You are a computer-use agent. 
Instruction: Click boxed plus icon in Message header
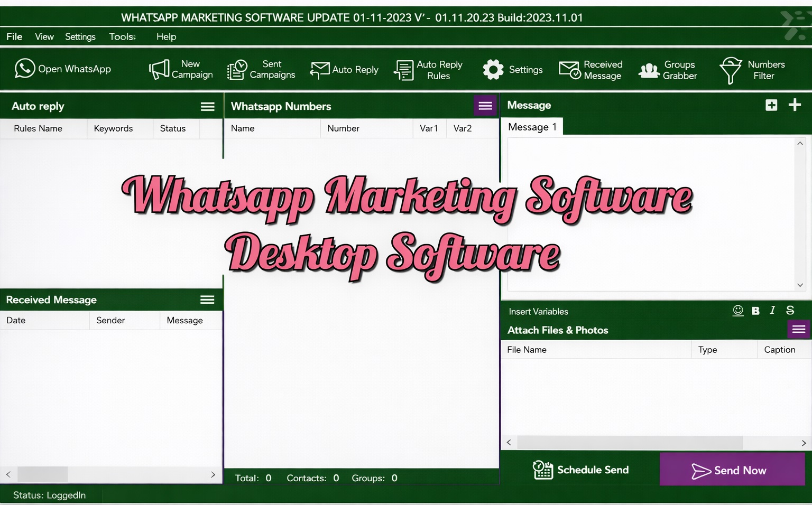pos(771,105)
